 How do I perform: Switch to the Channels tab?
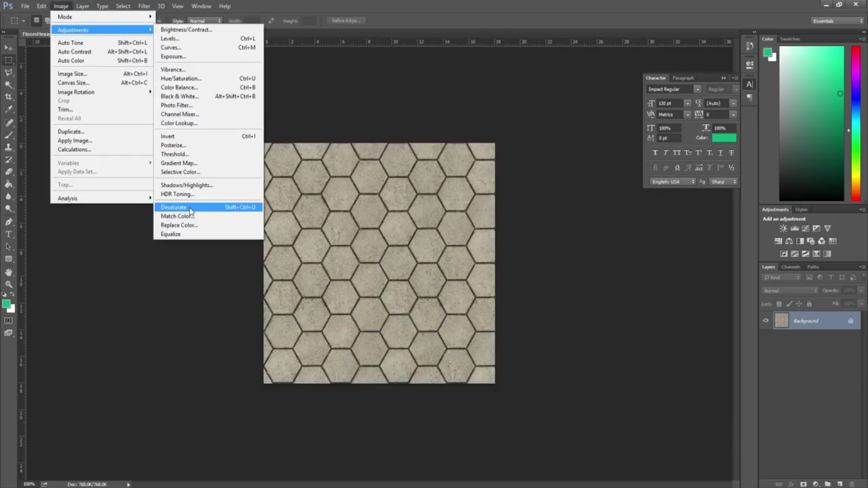[x=791, y=267]
